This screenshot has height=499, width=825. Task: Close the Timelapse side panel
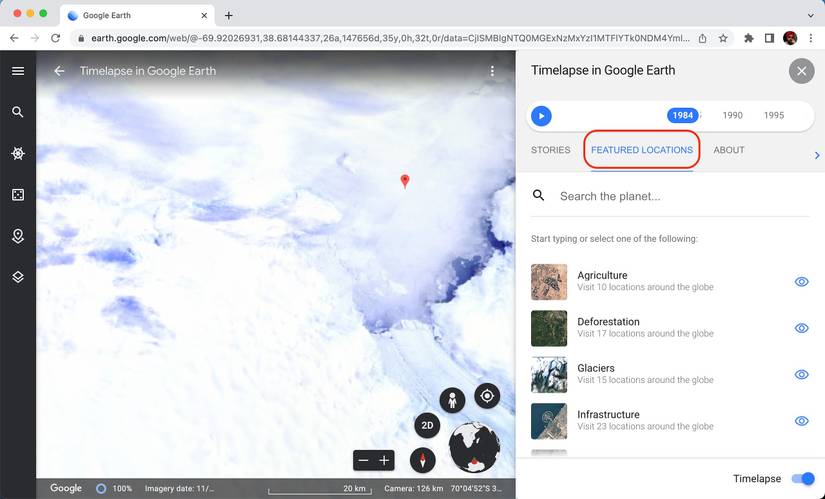click(801, 71)
